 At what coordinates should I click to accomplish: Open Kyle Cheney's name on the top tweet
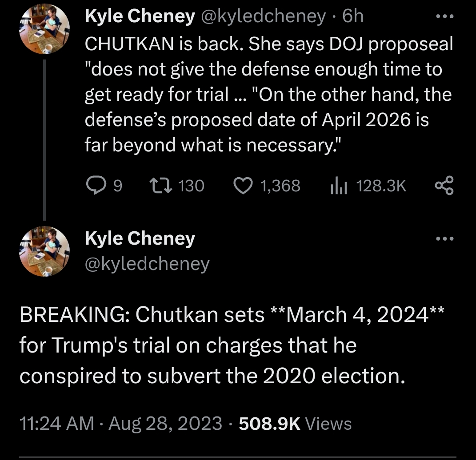tap(140, 16)
